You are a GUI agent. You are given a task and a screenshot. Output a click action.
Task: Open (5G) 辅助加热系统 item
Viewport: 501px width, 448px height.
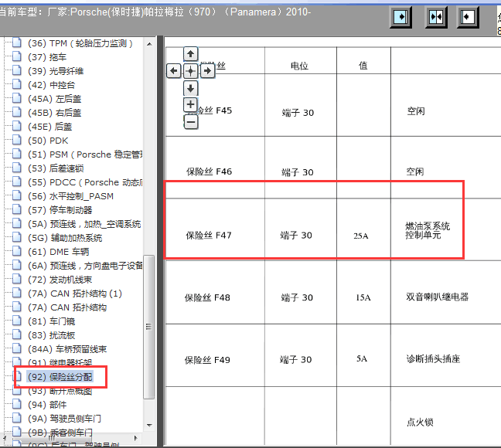[x=65, y=238]
